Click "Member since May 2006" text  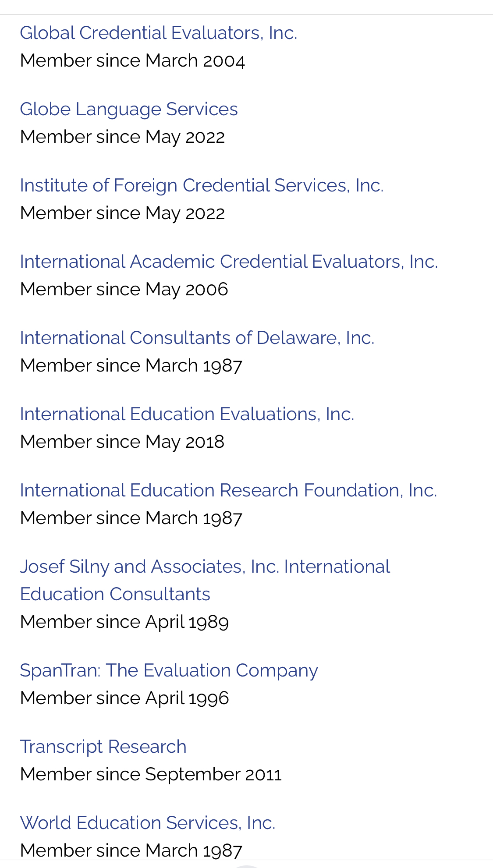[x=124, y=290]
